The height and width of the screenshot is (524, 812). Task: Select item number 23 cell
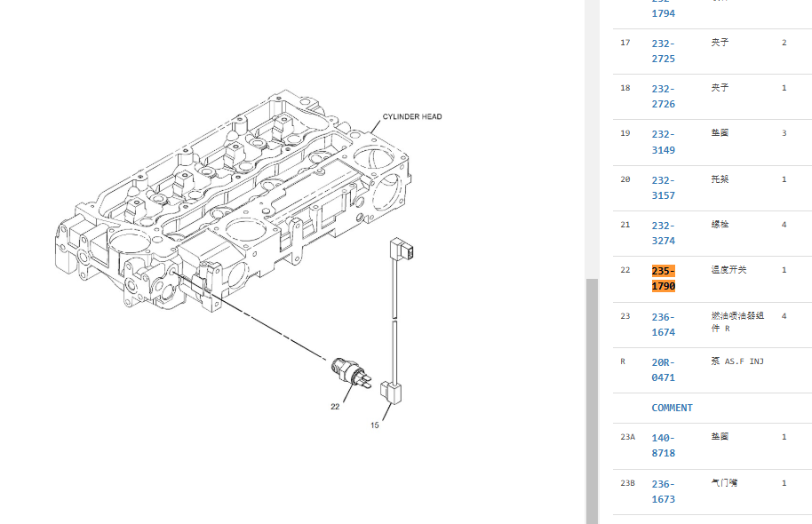pyautogui.click(x=625, y=316)
